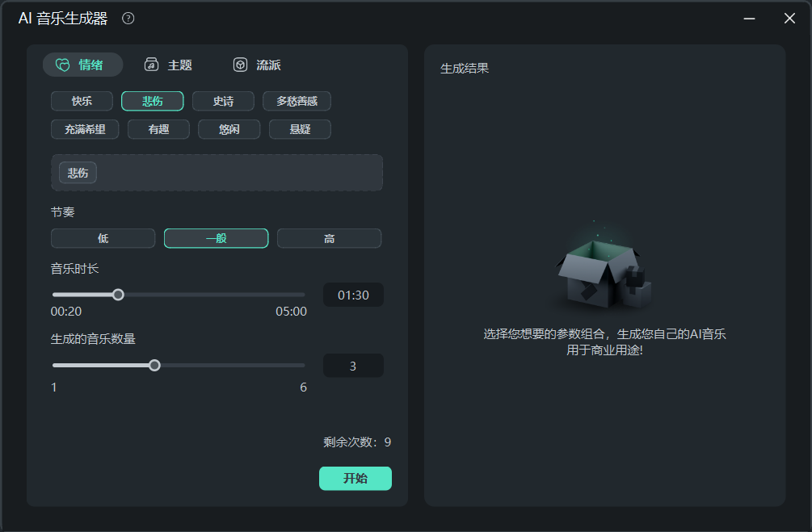Select 高 tempo option

(329, 237)
